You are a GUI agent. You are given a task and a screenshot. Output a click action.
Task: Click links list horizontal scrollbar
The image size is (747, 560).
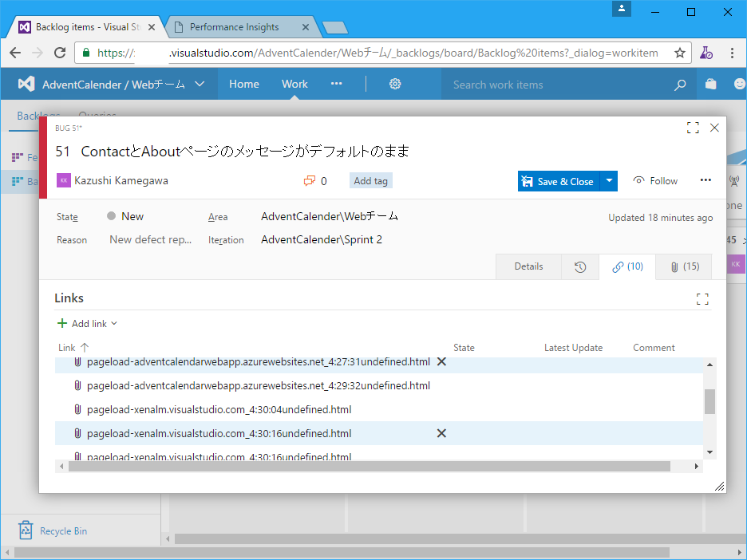pyautogui.click(x=370, y=466)
